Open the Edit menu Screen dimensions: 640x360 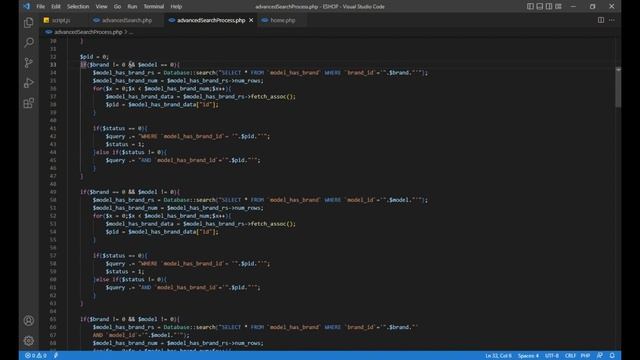[56, 7]
